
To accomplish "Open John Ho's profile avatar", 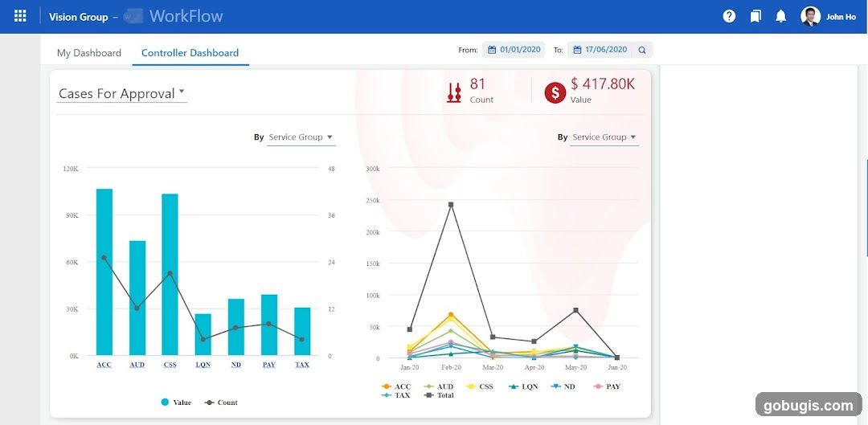I will (810, 17).
